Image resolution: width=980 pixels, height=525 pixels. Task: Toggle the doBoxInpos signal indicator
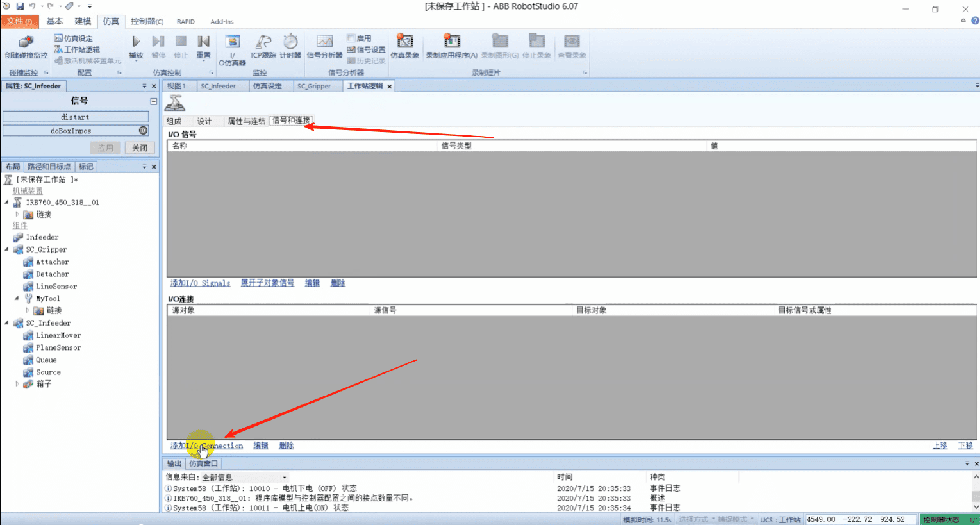[x=143, y=130]
